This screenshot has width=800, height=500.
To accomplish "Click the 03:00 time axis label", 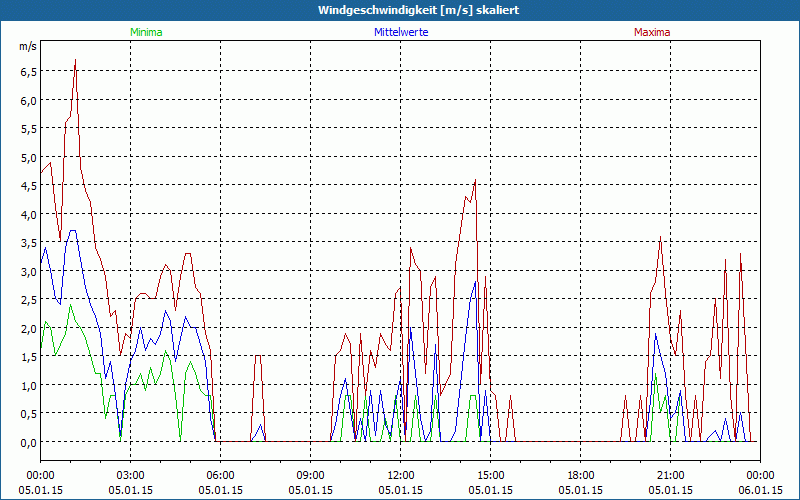I will click(x=130, y=476).
